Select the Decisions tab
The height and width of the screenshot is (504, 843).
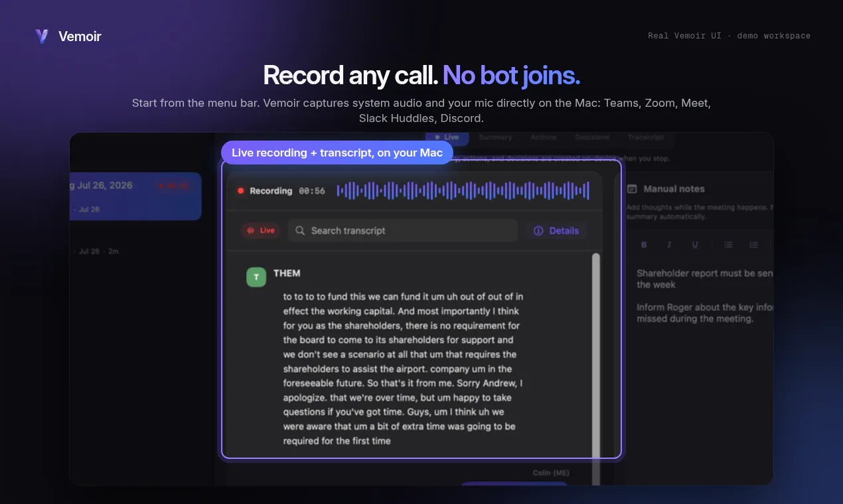click(x=592, y=137)
